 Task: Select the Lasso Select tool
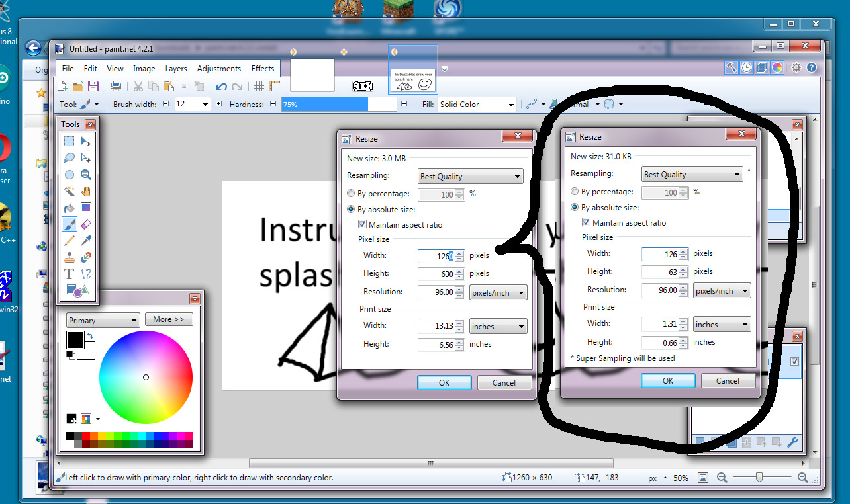click(70, 157)
